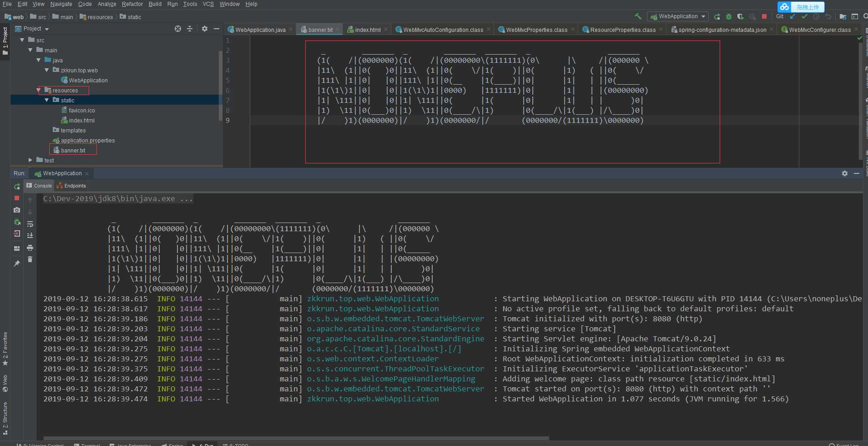Collapse the java folder
Viewport: 868px width, 446px height.
[38, 60]
